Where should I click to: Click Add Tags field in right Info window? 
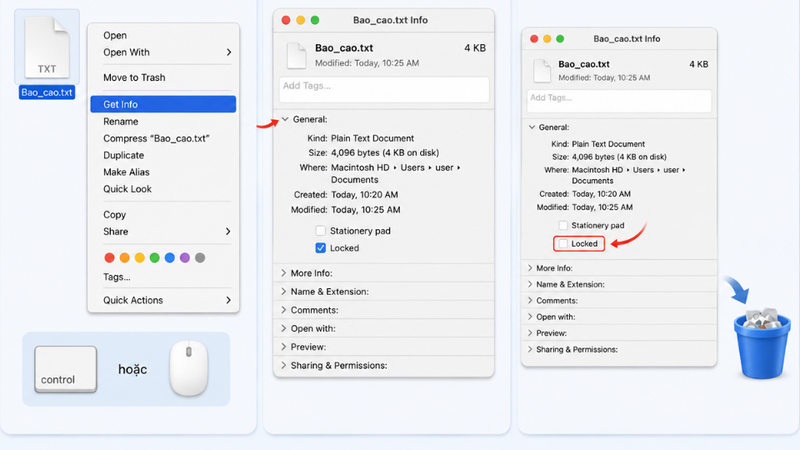tap(619, 101)
